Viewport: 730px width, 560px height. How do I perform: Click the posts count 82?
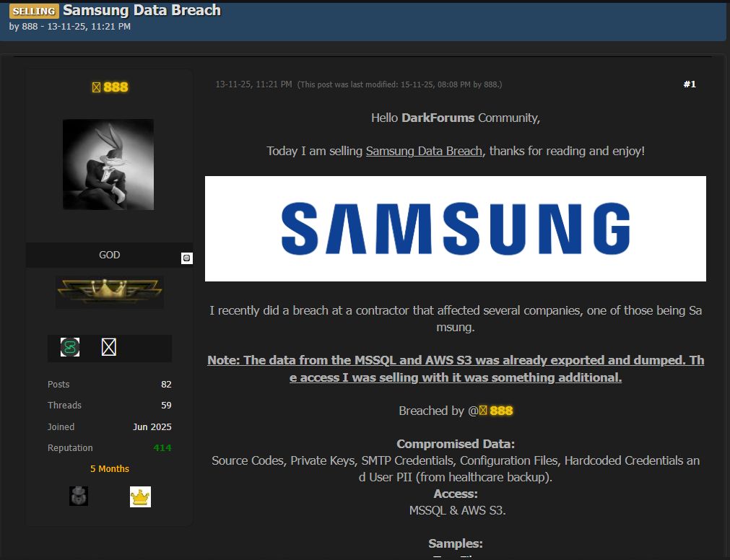pos(166,385)
